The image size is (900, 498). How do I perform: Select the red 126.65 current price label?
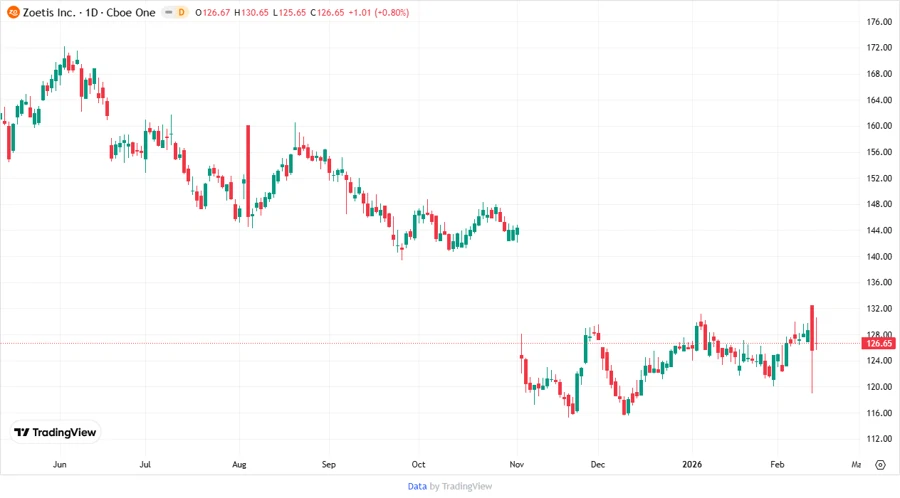(x=878, y=343)
